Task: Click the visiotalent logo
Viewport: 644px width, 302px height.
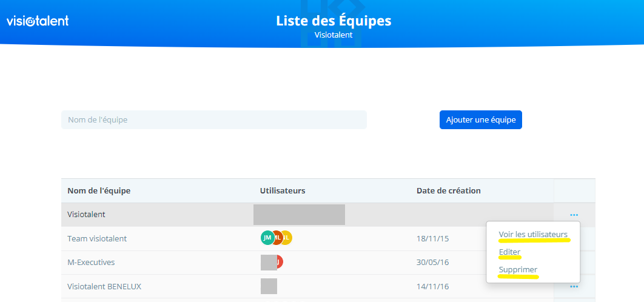Action: click(38, 21)
